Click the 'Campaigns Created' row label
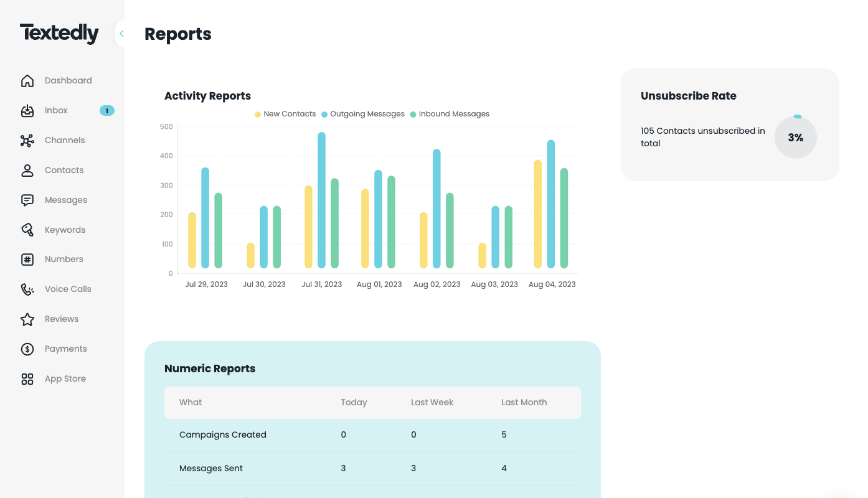Viewport: 868px width, 498px height. pos(223,435)
